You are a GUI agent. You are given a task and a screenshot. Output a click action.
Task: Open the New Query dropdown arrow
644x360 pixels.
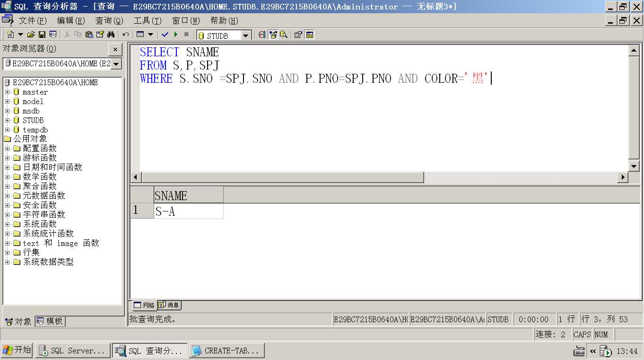click(x=20, y=35)
